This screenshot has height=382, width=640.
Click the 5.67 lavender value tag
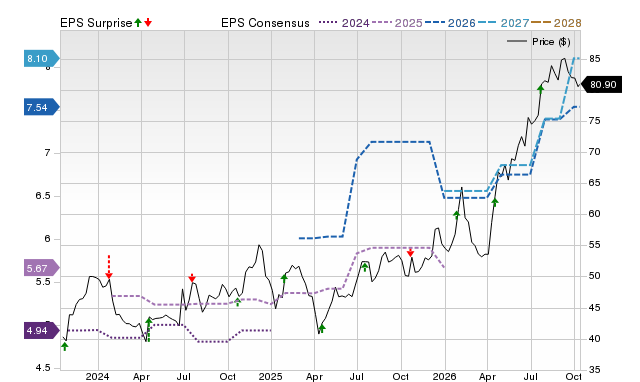(41, 268)
